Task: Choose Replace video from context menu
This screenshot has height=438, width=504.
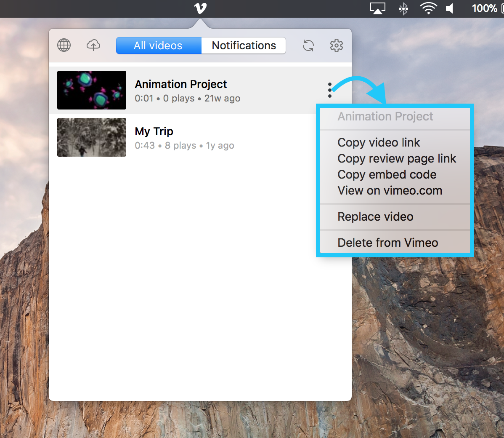Action: tap(375, 216)
